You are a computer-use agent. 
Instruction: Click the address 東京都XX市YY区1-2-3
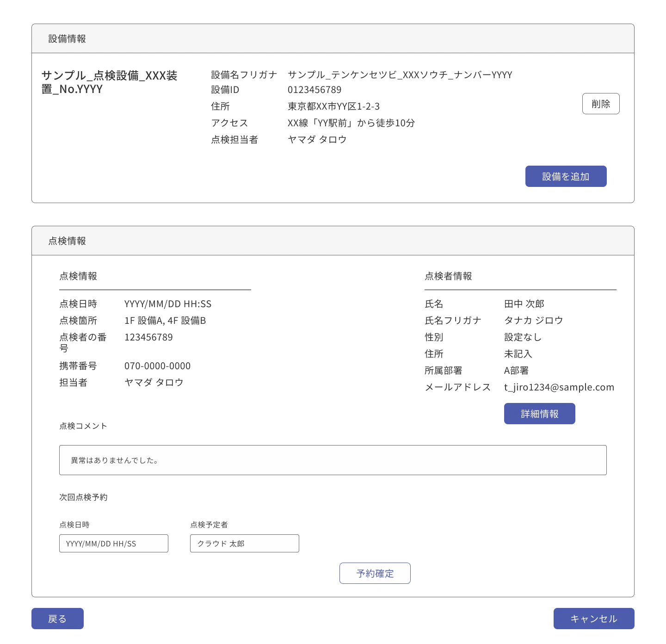pyautogui.click(x=333, y=106)
